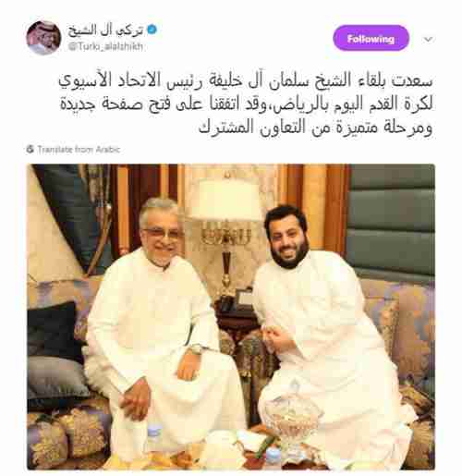Click Translate from Arabic
Screen dimensions: 462x476
pyautogui.click(x=79, y=150)
